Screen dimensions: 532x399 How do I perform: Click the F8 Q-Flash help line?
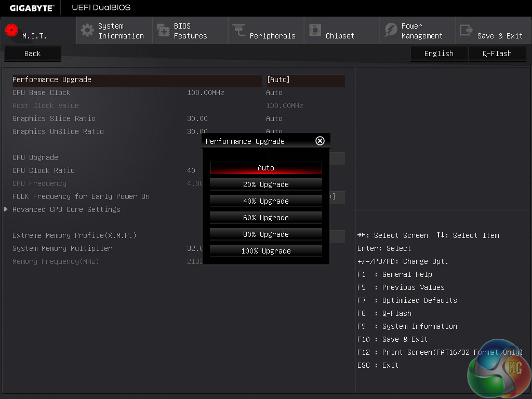(x=384, y=313)
